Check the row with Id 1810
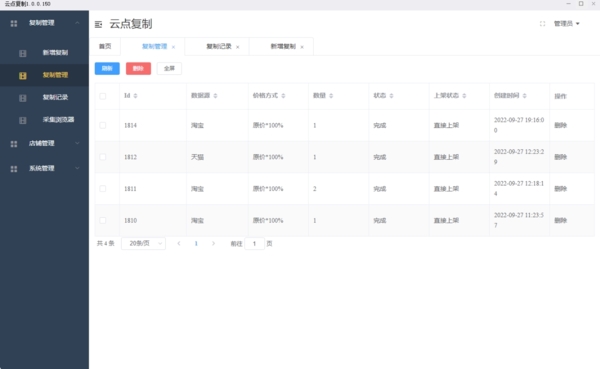This screenshot has height=369, width=600. 103,220
